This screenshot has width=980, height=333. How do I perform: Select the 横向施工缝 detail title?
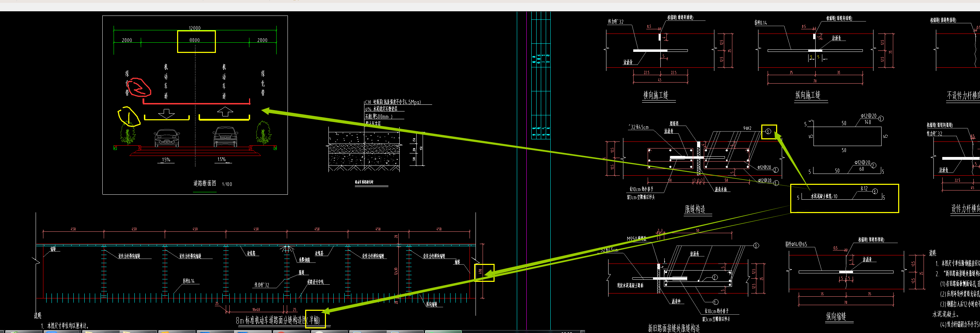coord(656,95)
